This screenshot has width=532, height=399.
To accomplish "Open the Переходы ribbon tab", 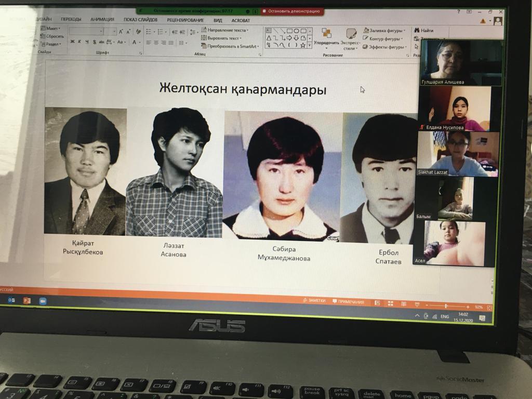I will 71,19.
